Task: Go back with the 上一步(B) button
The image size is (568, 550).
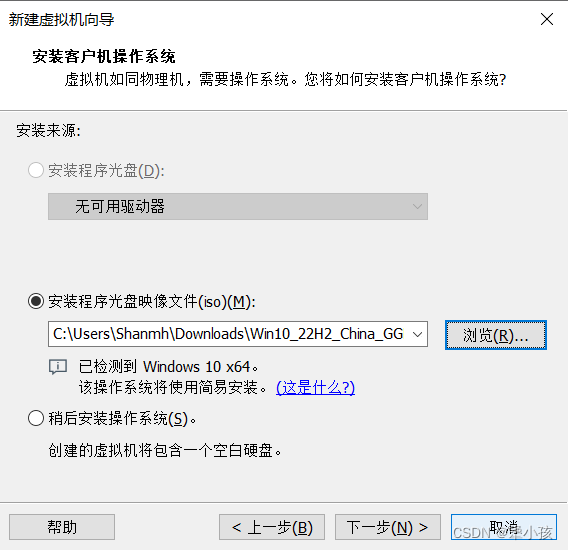Action: tap(272, 527)
